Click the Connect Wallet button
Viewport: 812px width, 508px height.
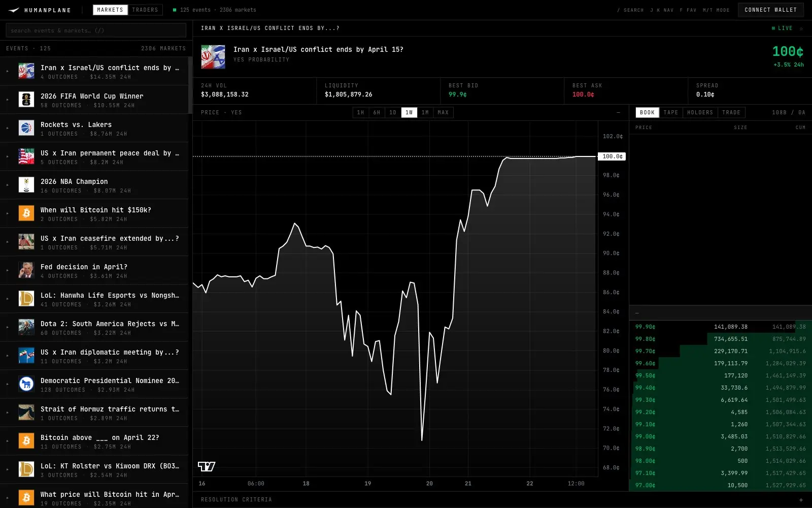tap(771, 10)
